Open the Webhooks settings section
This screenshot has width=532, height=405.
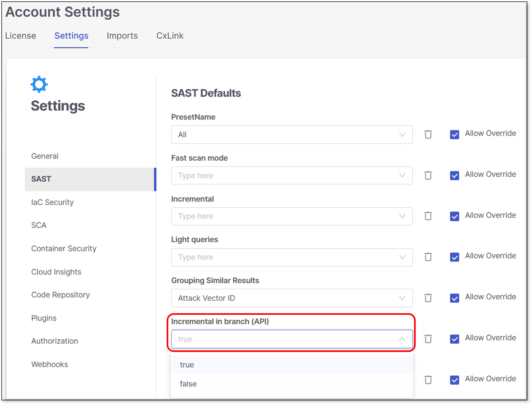pos(49,364)
